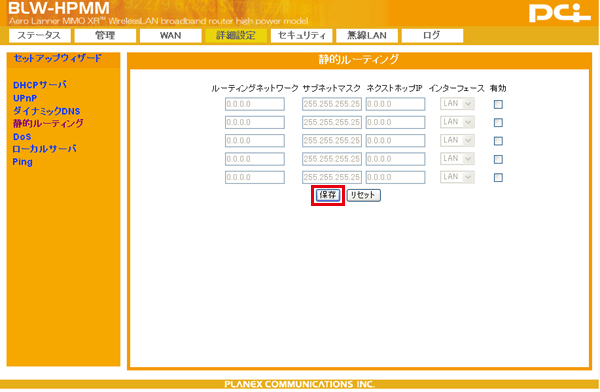Check the fifth row 有効 checkbox
600x392 pixels.
click(x=498, y=178)
